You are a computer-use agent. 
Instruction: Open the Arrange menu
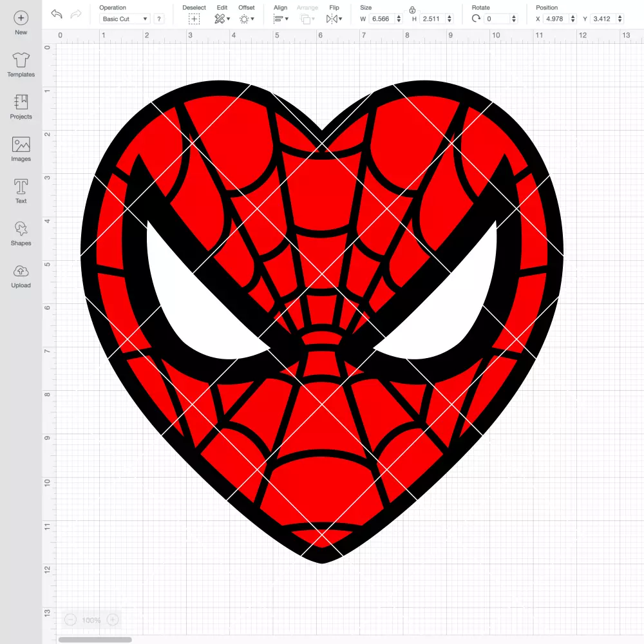308,19
